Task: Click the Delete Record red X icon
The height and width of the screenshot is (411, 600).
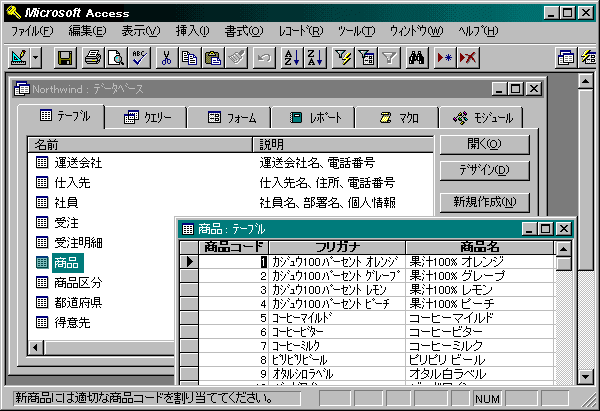Action: [x=468, y=58]
